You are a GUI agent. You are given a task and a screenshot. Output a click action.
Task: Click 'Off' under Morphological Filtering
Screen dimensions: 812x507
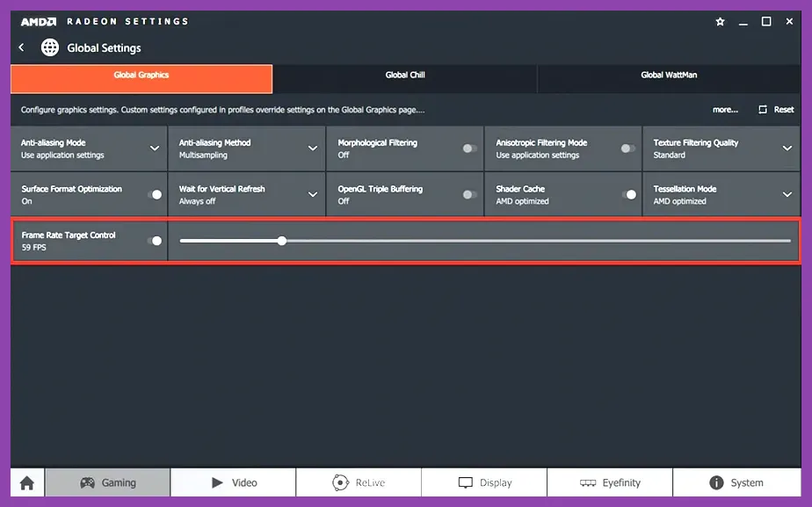point(344,155)
